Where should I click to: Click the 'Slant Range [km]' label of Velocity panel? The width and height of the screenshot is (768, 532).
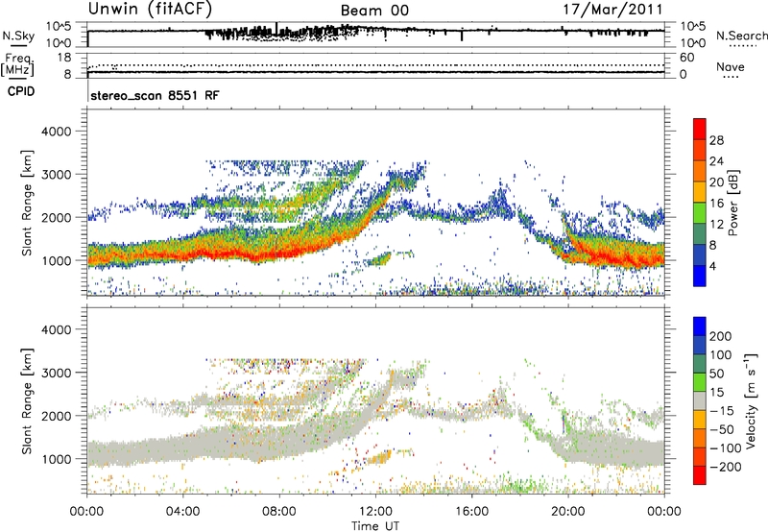pos(27,400)
